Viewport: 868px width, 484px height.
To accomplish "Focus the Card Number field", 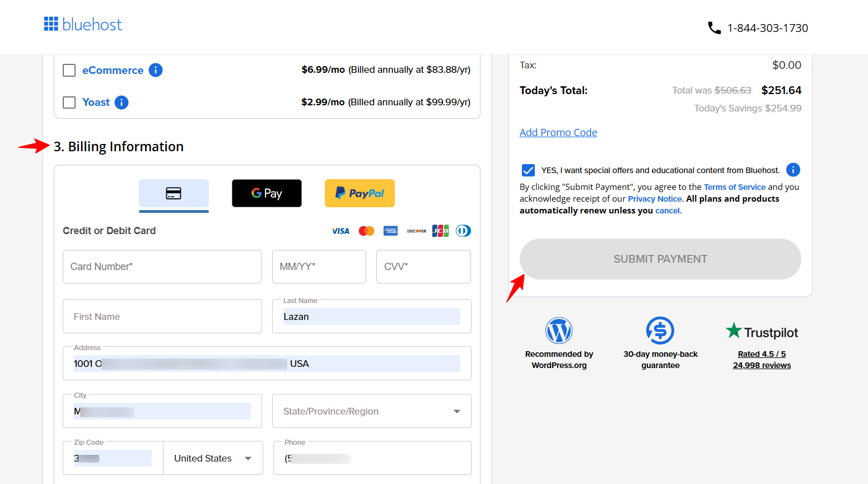I will [162, 267].
